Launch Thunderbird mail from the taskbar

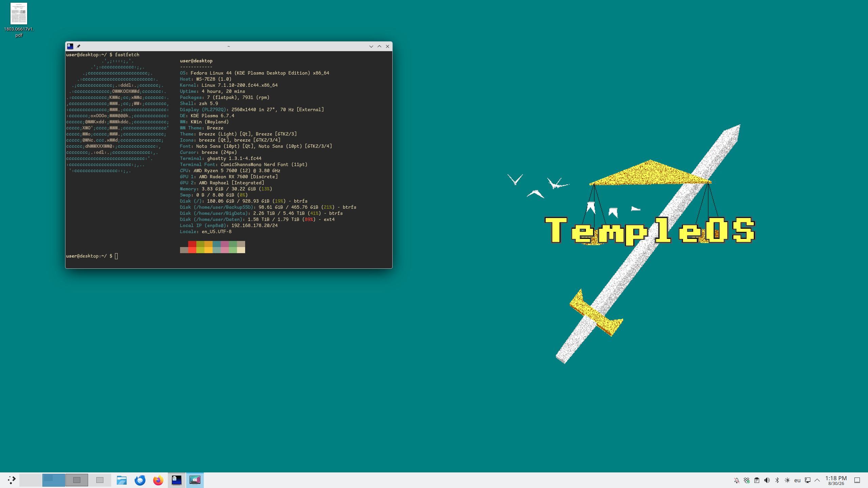[140, 480]
